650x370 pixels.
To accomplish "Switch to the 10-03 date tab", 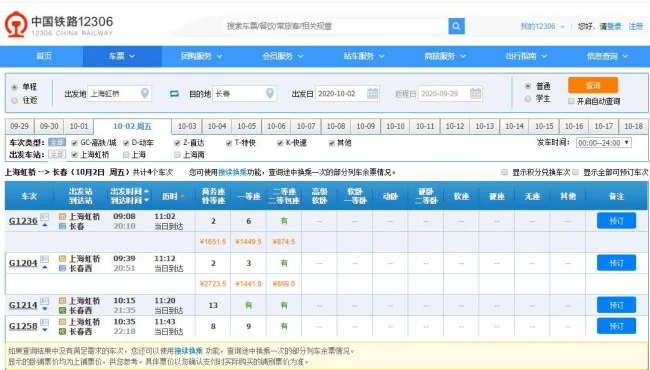I will pyautogui.click(x=187, y=126).
